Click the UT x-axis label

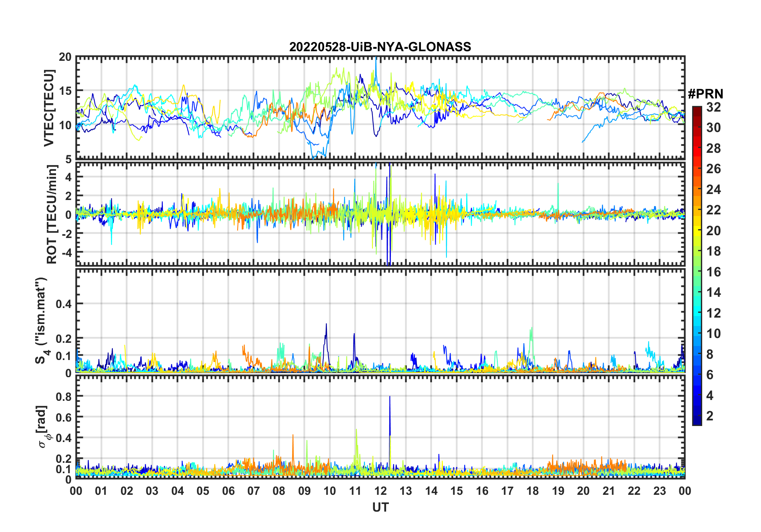pyautogui.click(x=380, y=508)
